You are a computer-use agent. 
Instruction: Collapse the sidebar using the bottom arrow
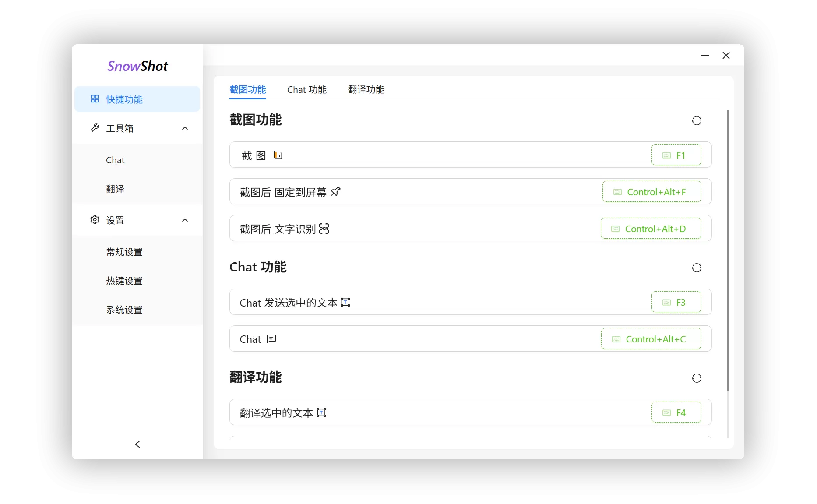coord(137,444)
